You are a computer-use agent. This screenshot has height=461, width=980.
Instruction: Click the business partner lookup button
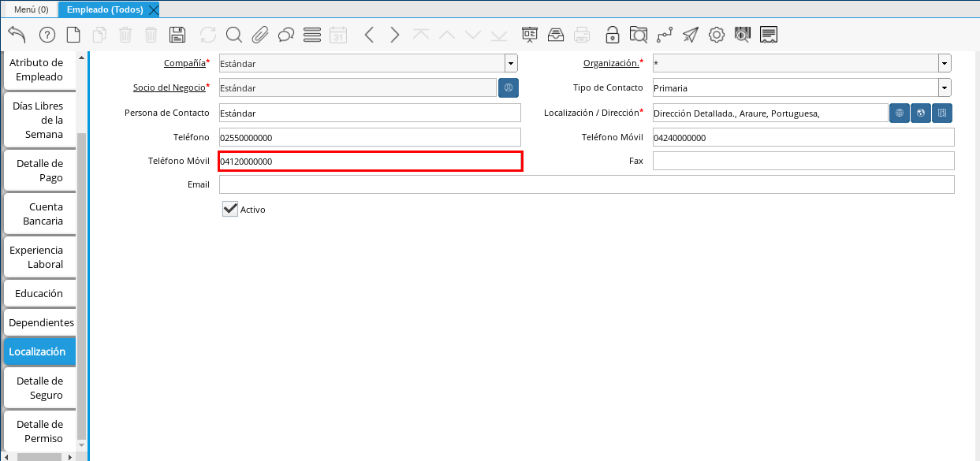[x=509, y=87]
